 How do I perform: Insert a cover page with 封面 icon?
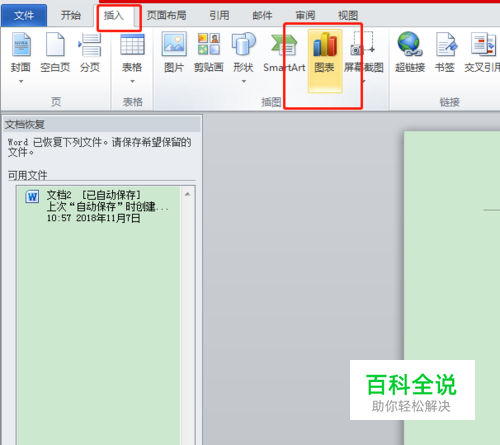[21, 45]
